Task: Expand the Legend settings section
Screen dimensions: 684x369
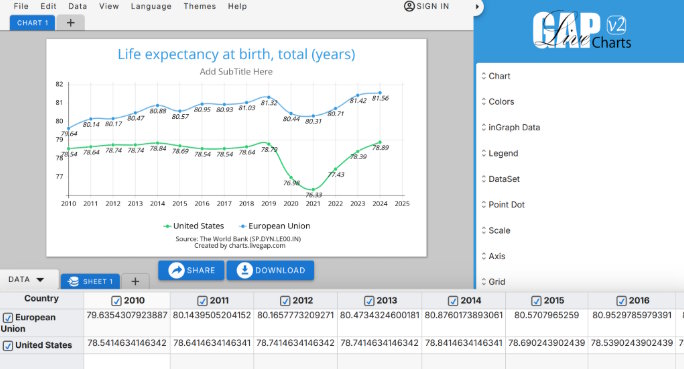Action: [x=499, y=153]
